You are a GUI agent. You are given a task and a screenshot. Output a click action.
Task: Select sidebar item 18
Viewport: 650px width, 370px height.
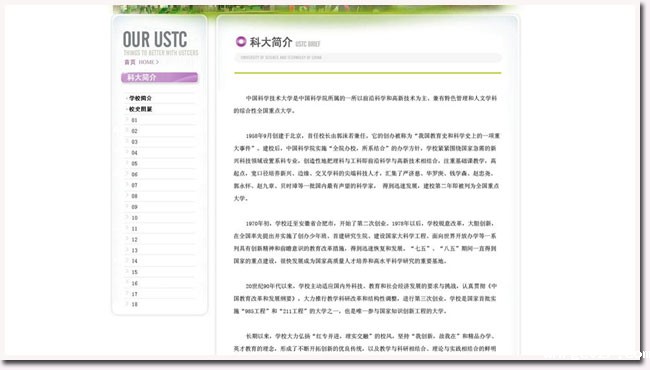click(134, 304)
